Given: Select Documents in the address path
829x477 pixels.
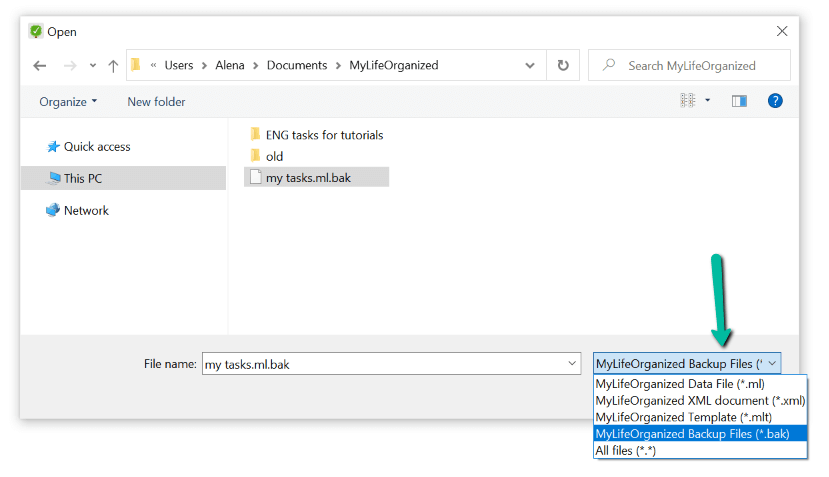Looking at the screenshot, I should pyautogui.click(x=297, y=65).
